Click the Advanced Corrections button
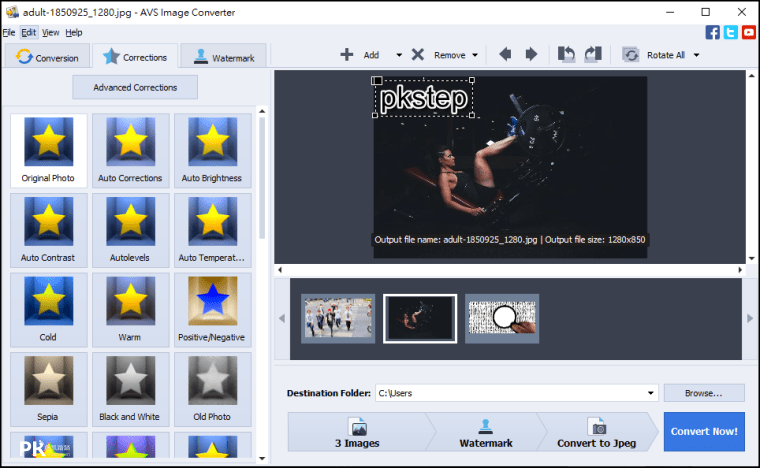760x468 pixels. 135,87
